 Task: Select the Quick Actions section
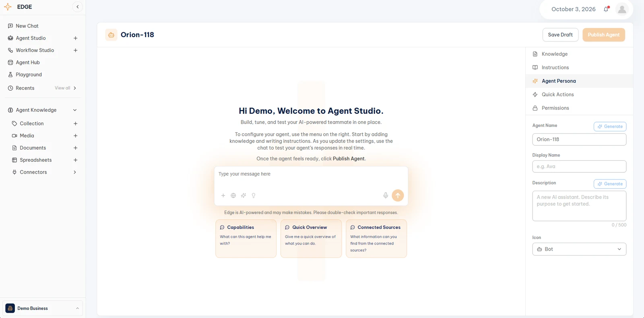click(x=579, y=95)
